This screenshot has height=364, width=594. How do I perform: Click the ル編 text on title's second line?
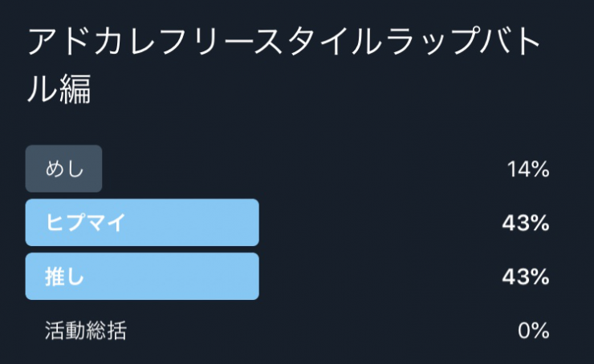tap(59, 89)
